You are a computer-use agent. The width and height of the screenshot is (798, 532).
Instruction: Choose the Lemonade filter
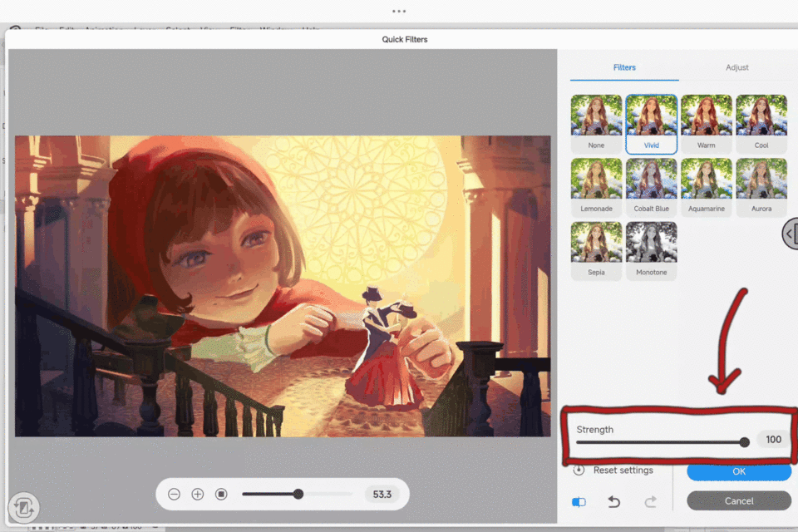pos(597,187)
